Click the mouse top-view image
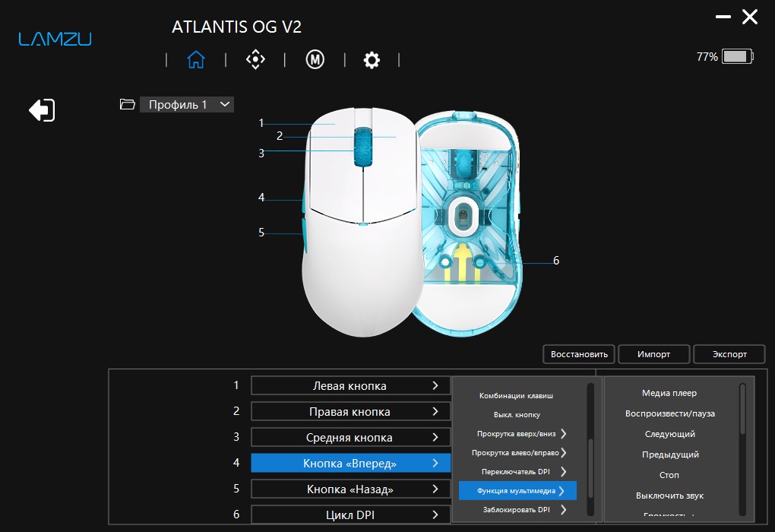This screenshot has width=775, height=532. [x=362, y=223]
